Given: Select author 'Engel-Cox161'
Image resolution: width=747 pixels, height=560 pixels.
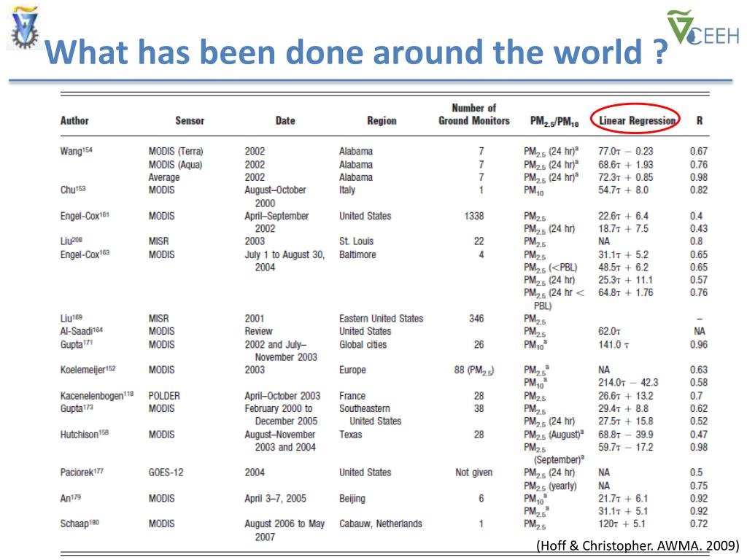Looking at the screenshot, I should (x=85, y=216).
